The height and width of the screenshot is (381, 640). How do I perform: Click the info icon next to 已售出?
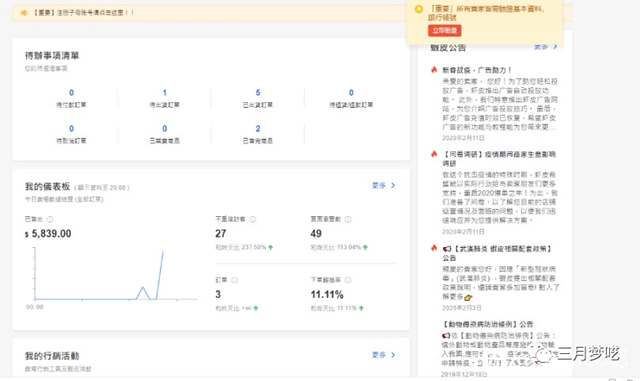[x=50, y=219]
